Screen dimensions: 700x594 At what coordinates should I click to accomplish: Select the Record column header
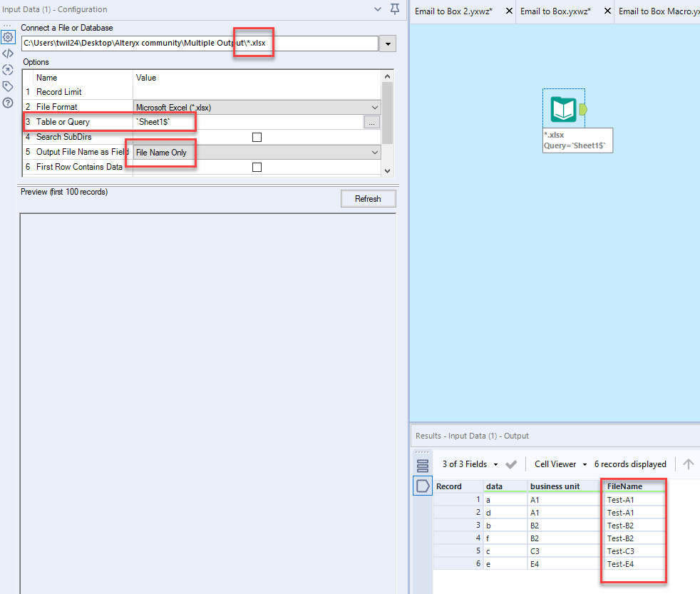[458, 486]
